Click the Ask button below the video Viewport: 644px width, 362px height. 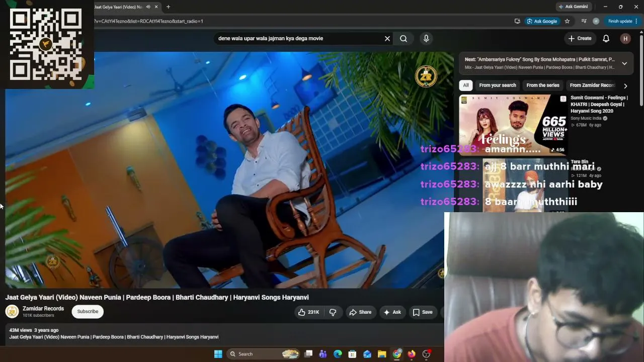(x=392, y=312)
